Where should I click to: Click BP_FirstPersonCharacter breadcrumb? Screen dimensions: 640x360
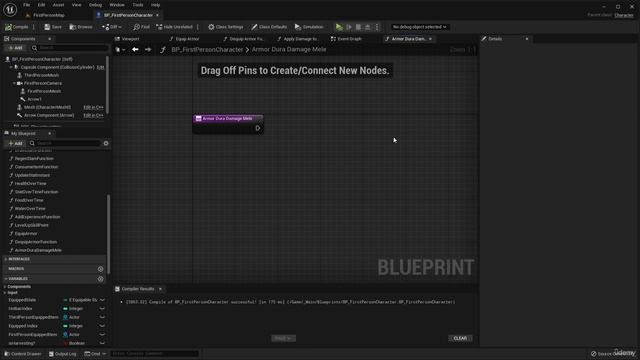pos(207,49)
